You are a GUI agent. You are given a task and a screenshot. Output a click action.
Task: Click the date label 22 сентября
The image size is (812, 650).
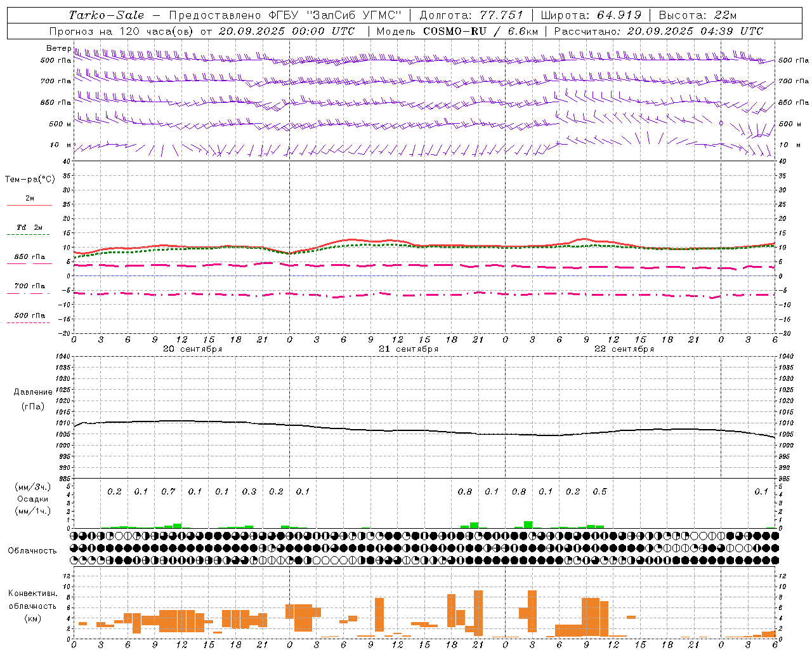pyautogui.click(x=624, y=349)
